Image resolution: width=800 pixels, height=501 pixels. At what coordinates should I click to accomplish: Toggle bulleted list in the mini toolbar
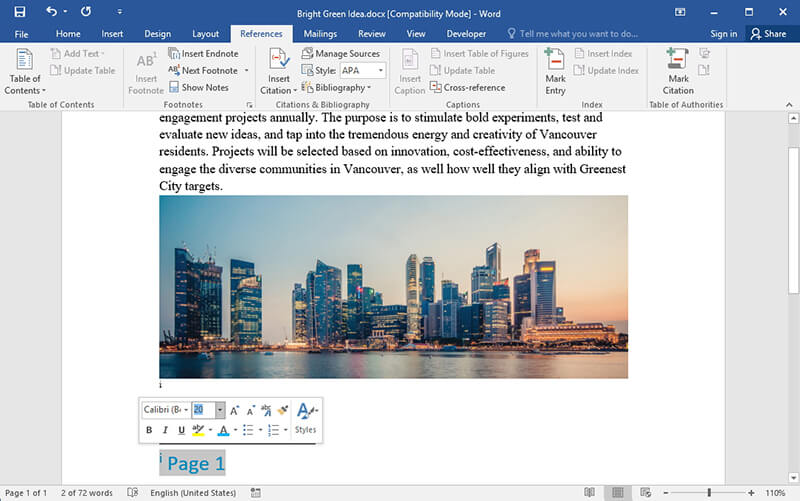tap(248, 430)
